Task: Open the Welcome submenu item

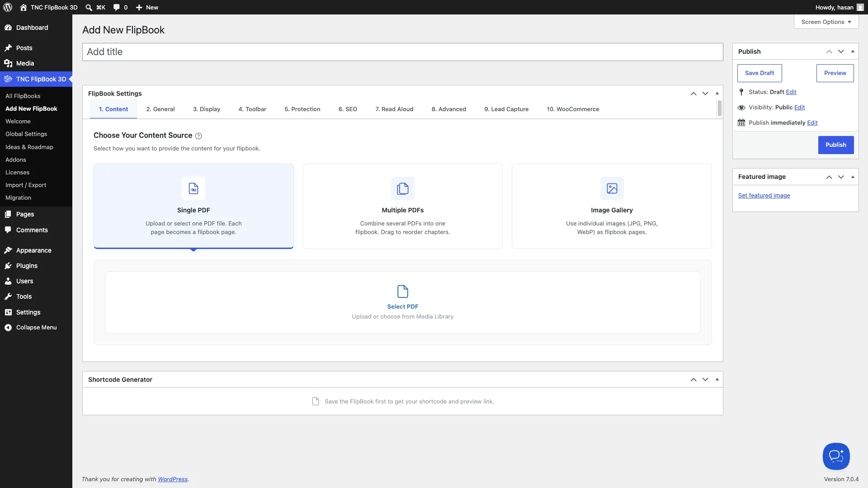Action: [x=18, y=122]
